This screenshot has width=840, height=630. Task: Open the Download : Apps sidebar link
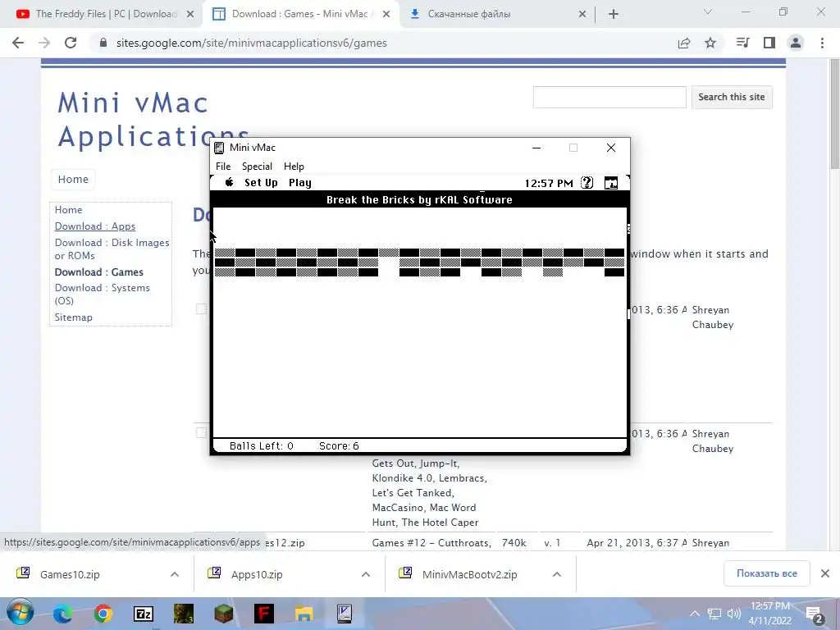click(x=95, y=226)
